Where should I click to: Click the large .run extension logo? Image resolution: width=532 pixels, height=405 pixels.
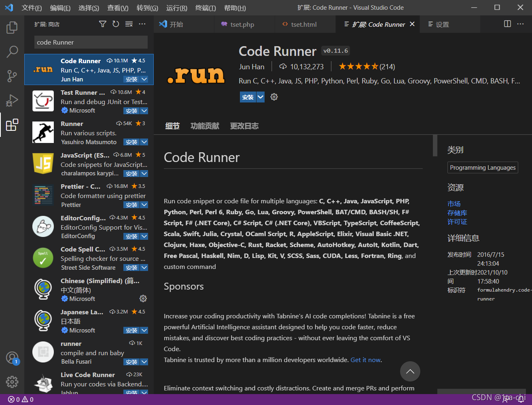pyautogui.click(x=196, y=75)
